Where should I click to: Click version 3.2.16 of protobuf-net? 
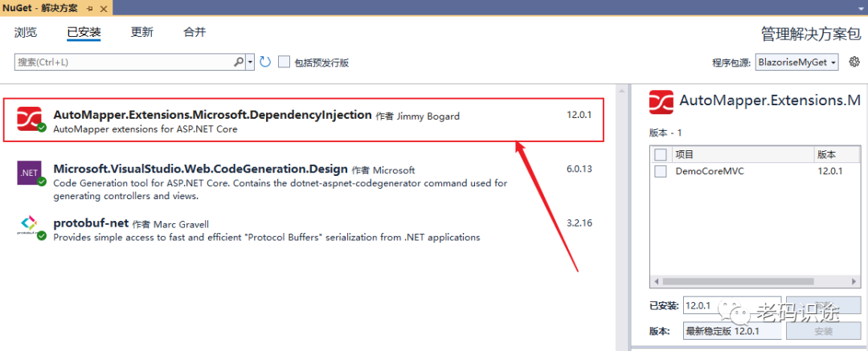point(579,223)
